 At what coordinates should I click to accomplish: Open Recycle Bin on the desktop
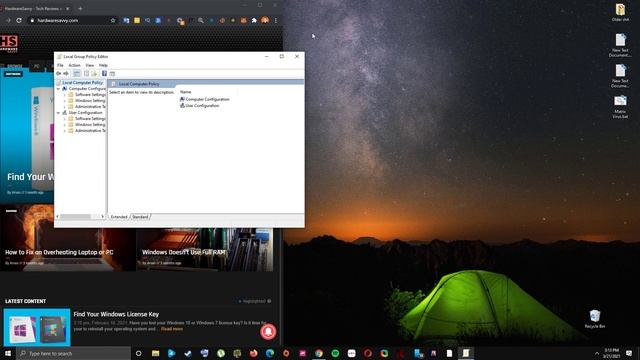(x=595, y=319)
